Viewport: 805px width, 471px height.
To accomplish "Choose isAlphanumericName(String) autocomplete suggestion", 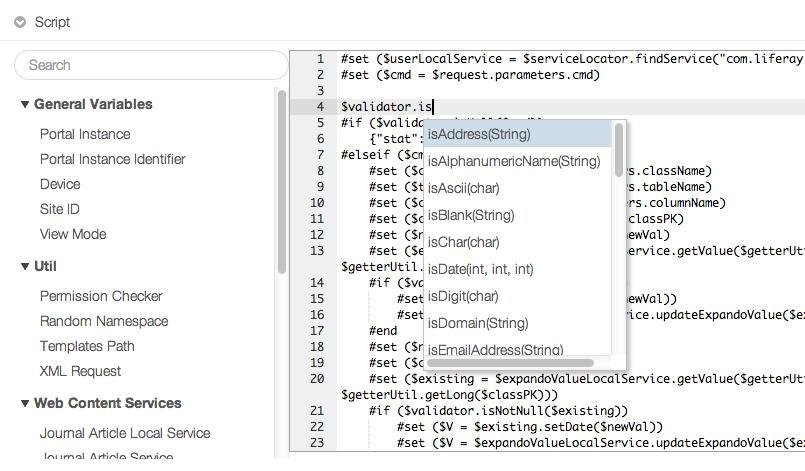I will (x=514, y=161).
